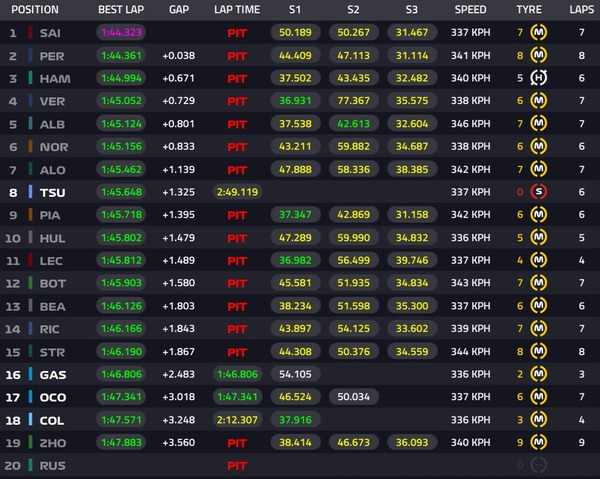600x479 pixels.
Task: Sort by the BEST LAP column header
Action: [x=121, y=9]
